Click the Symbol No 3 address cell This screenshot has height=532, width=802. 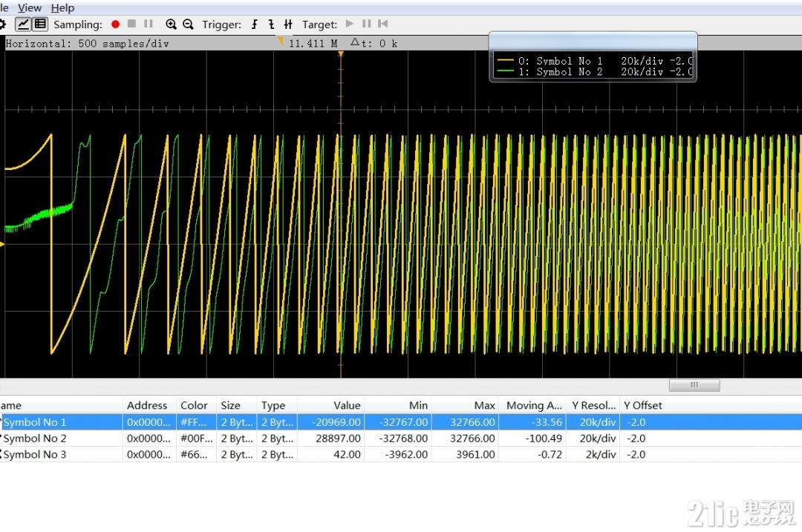tap(149, 454)
